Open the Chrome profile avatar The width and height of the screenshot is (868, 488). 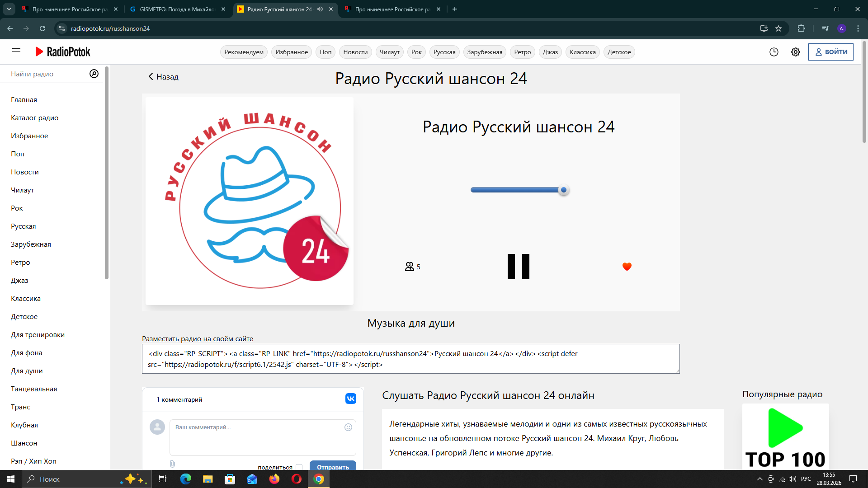point(842,28)
